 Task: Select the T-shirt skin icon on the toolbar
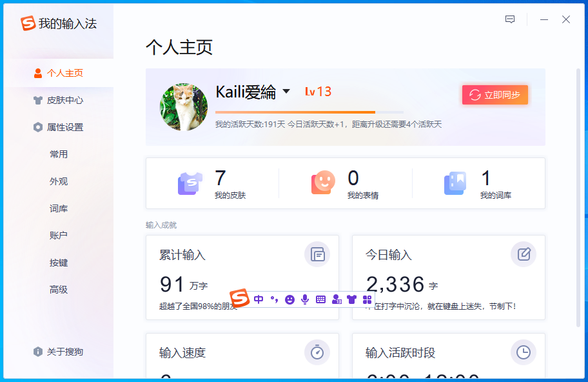click(351, 299)
